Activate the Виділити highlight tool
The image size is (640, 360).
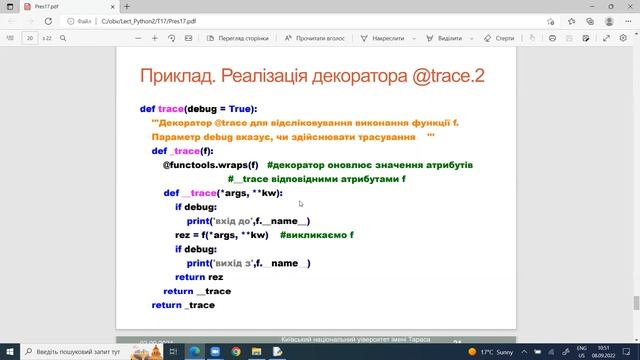[x=444, y=38]
